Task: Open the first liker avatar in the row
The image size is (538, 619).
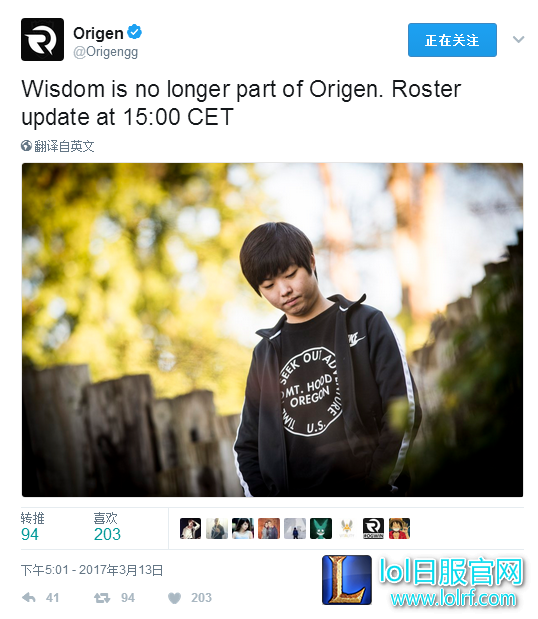Action: point(190,529)
